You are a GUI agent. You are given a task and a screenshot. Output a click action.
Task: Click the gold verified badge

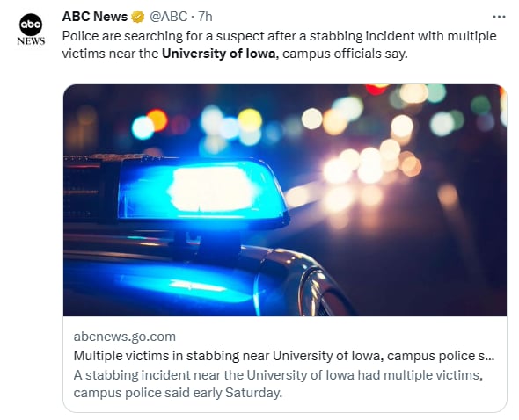(x=138, y=17)
